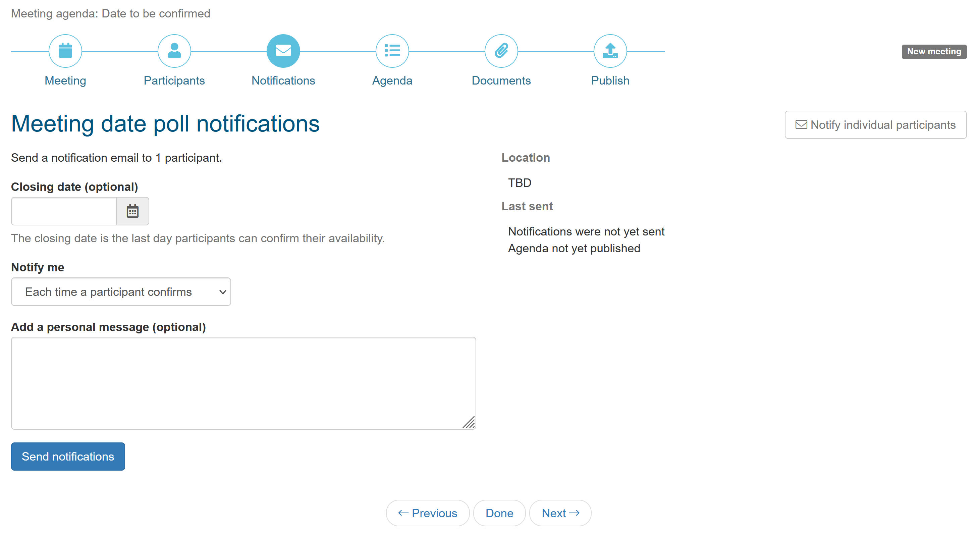Image resolution: width=980 pixels, height=534 pixels.
Task: Click the Done button
Action: click(499, 513)
